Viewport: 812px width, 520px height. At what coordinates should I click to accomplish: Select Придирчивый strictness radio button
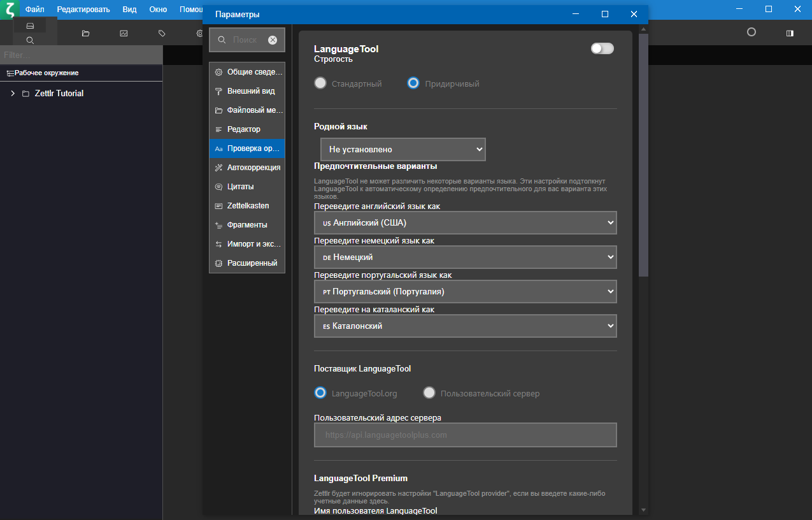[413, 83]
